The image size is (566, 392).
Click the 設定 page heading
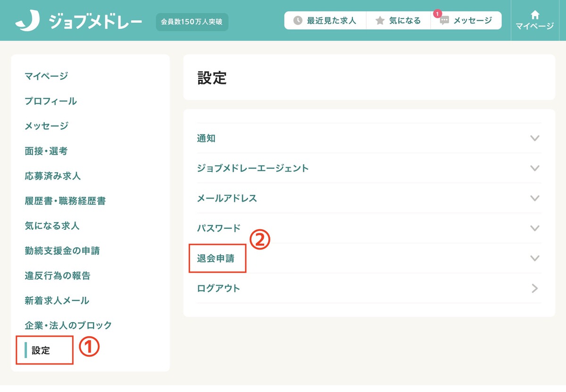pyautogui.click(x=212, y=78)
